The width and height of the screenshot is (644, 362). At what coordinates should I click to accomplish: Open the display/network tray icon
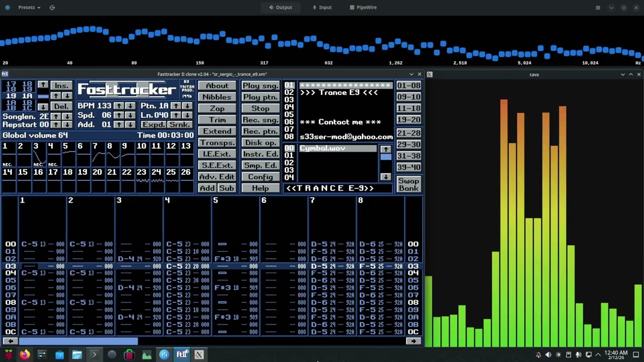589,355
